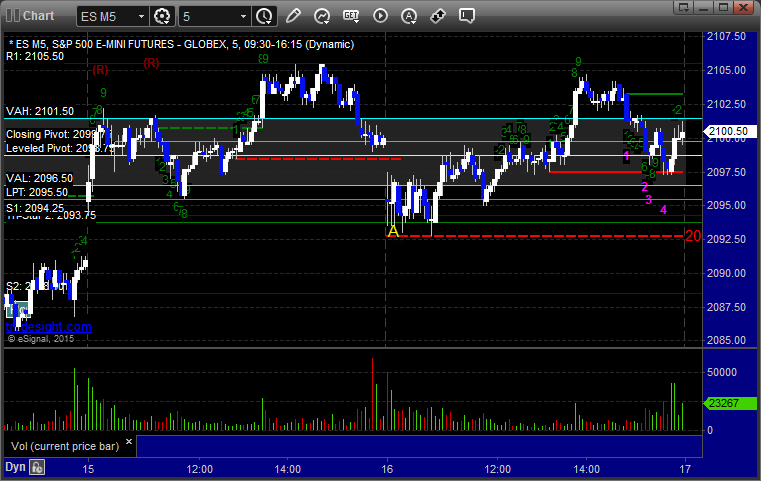Screen dimensions: 761x481
Task: Click the 2085.00 price axis label
Action: pyautogui.click(x=727, y=340)
